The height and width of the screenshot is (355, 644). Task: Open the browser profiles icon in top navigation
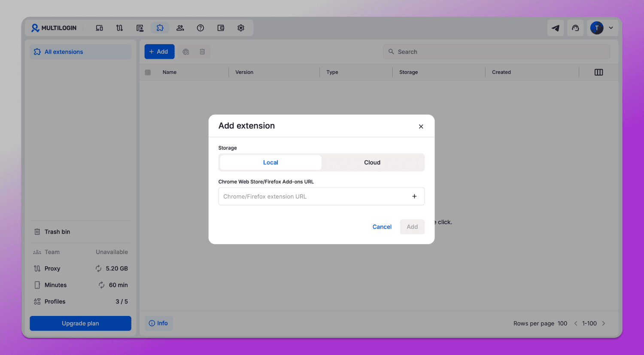99,28
